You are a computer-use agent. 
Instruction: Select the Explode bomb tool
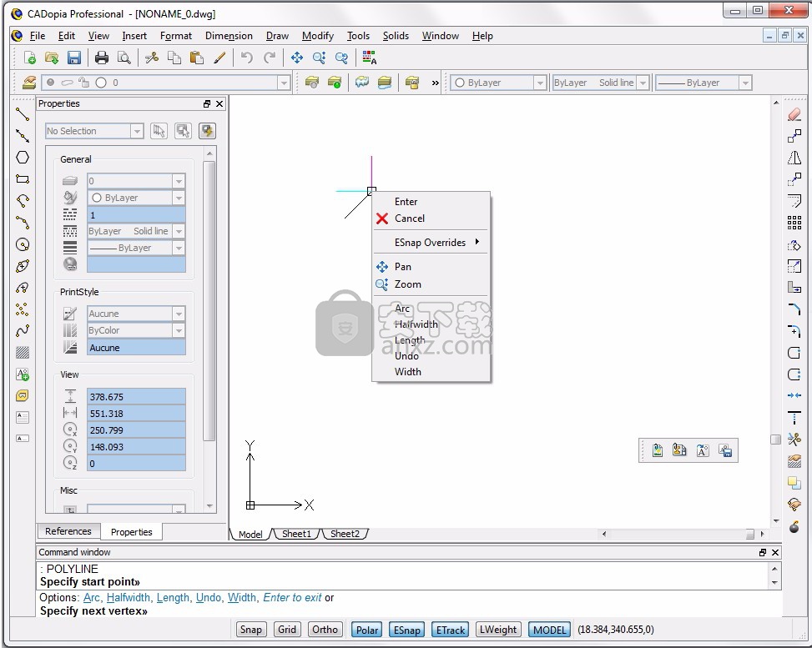[794, 527]
